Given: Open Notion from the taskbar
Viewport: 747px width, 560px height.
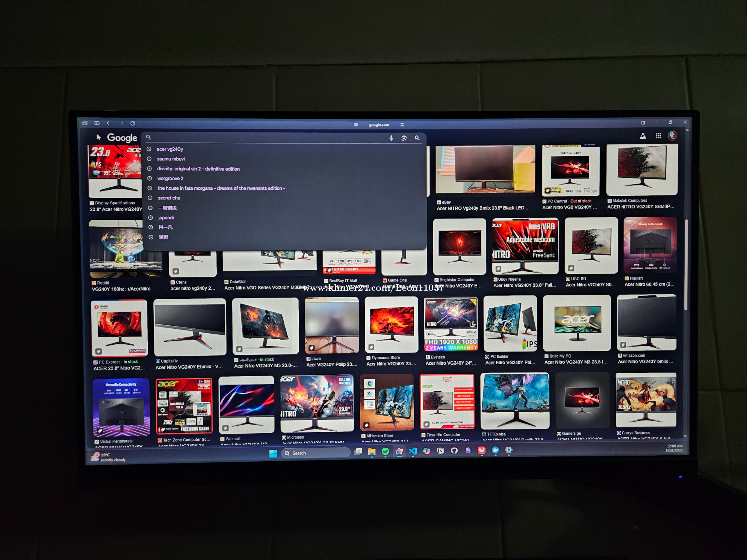Looking at the screenshot, I should (x=440, y=451).
